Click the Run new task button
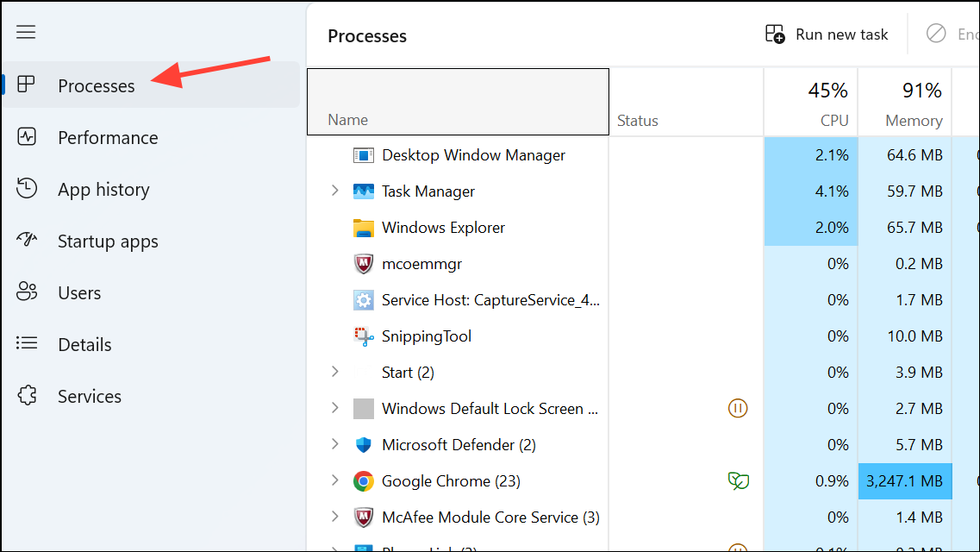The height and width of the screenshot is (552, 980). [x=827, y=34]
